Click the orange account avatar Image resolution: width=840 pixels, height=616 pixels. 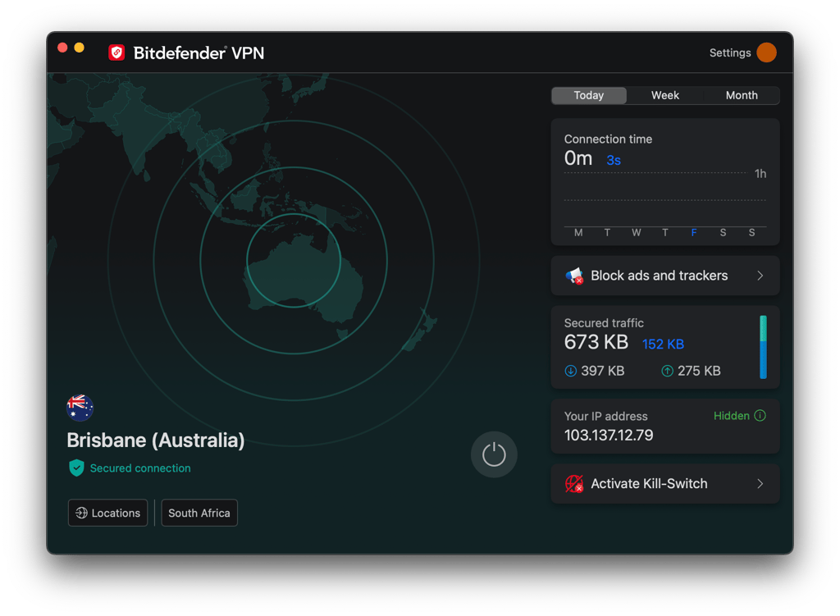pyautogui.click(x=767, y=52)
